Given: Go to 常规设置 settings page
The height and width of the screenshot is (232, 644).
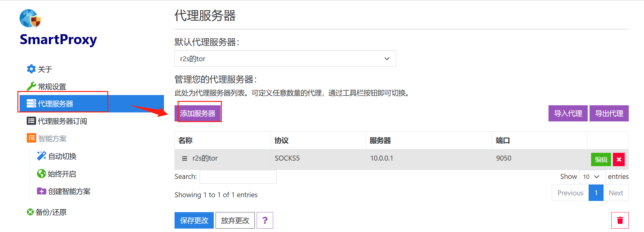Looking at the screenshot, I should (x=52, y=86).
